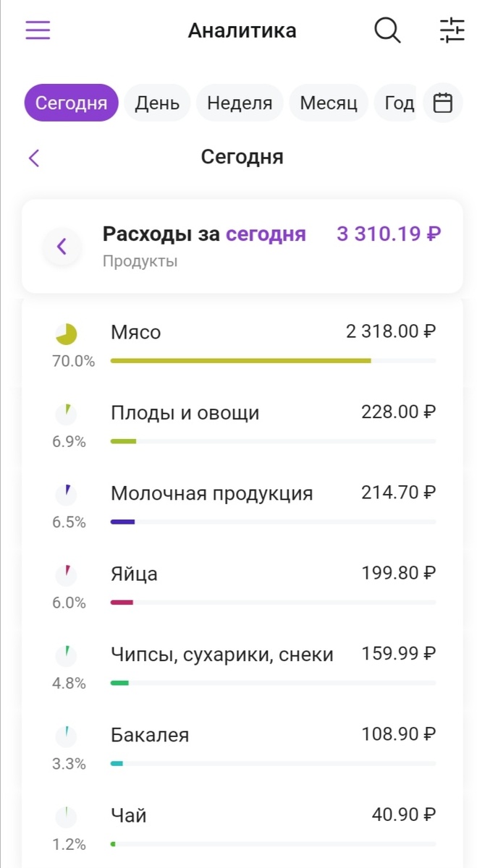
Task: Open the calendar date picker icon
Action: (442, 103)
